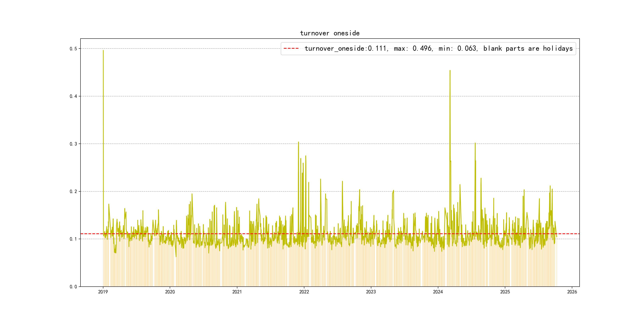Click the legend text 'turnover_oneside:0.111'
This screenshot has height=322, width=644.
pos(346,48)
